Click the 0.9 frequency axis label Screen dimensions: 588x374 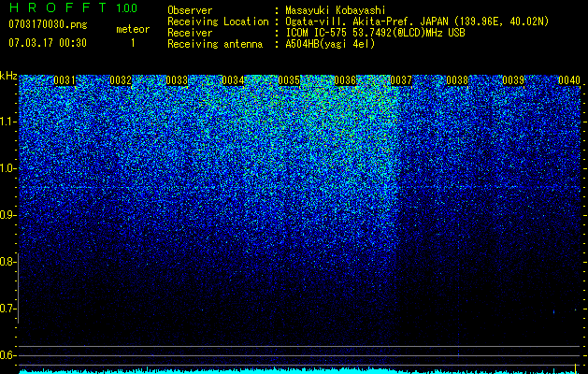7,215
